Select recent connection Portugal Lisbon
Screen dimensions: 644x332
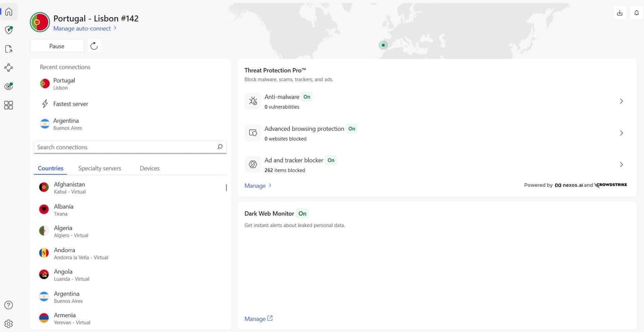[x=130, y=84]
